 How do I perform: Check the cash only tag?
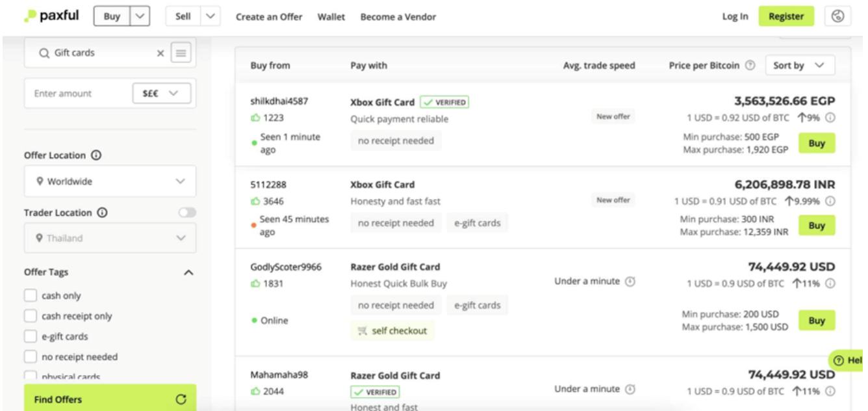[30, 296]
